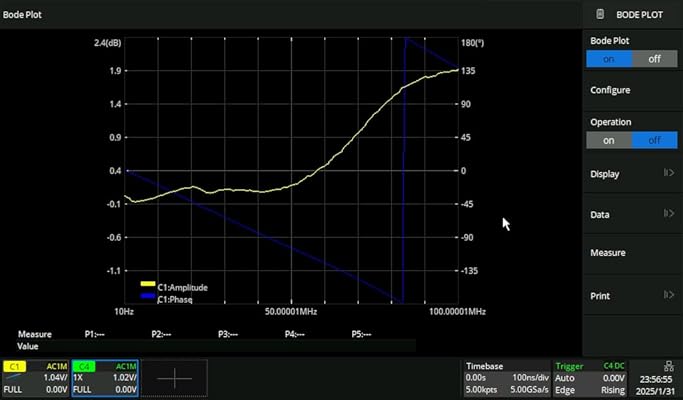The width and height of the screenshot is (683, 400).
Task: Expand the Display submenu
Action: (x=632, y=174)
